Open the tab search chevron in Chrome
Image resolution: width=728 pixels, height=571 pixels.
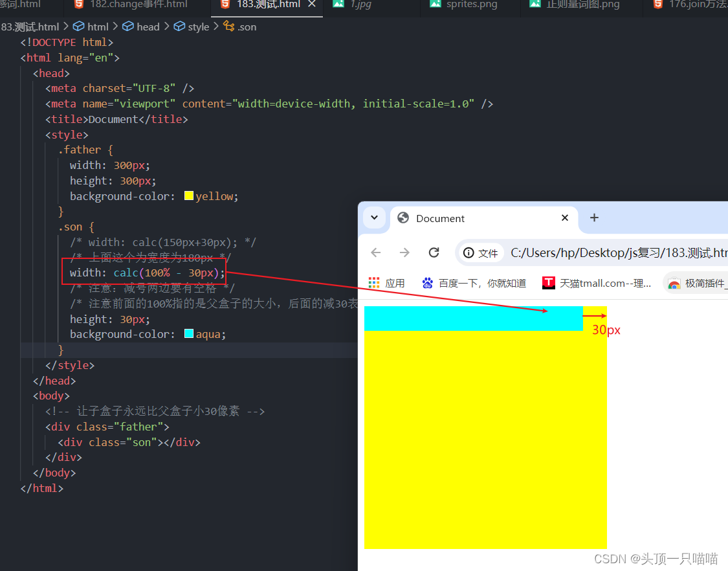[374, 218]
